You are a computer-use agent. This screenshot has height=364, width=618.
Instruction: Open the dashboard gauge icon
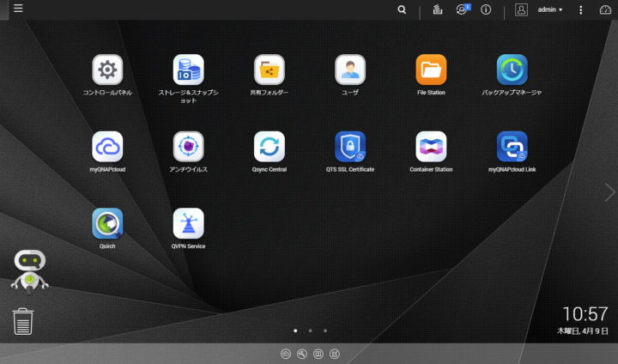coord(605,9)
